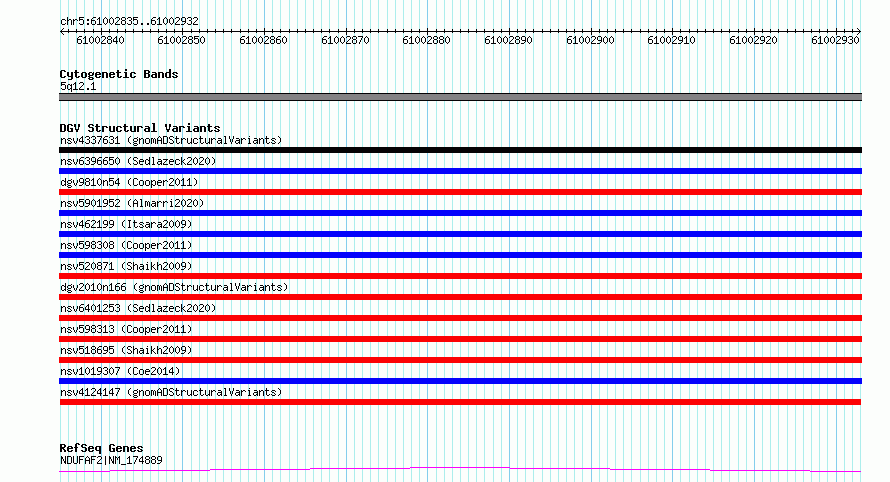Viewport: 890px width, 482px height.
Task: Click the 61002920 ruler tick label
Action: pyautogui.click(x=753, y=40)
